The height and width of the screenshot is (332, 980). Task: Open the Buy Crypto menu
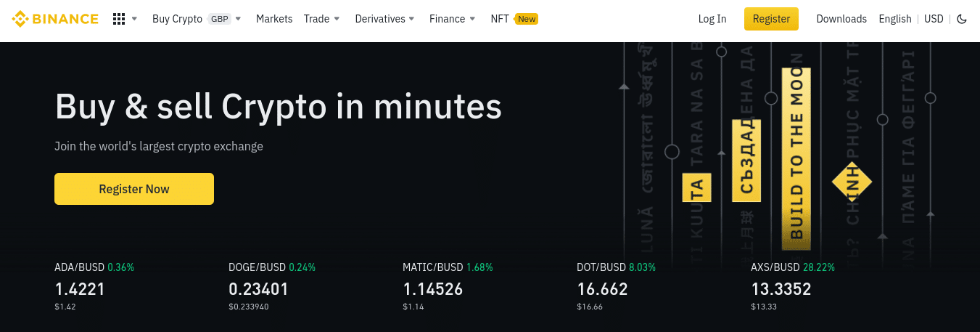pyautogui.click(x=177, y=19)
